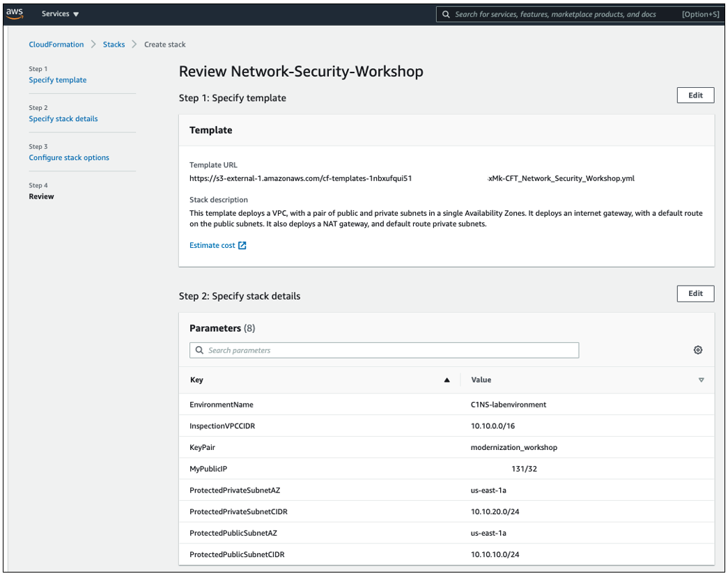
Task: Select the ProtectedPrivateSubnetCIDR key
Action: [238, 511]
